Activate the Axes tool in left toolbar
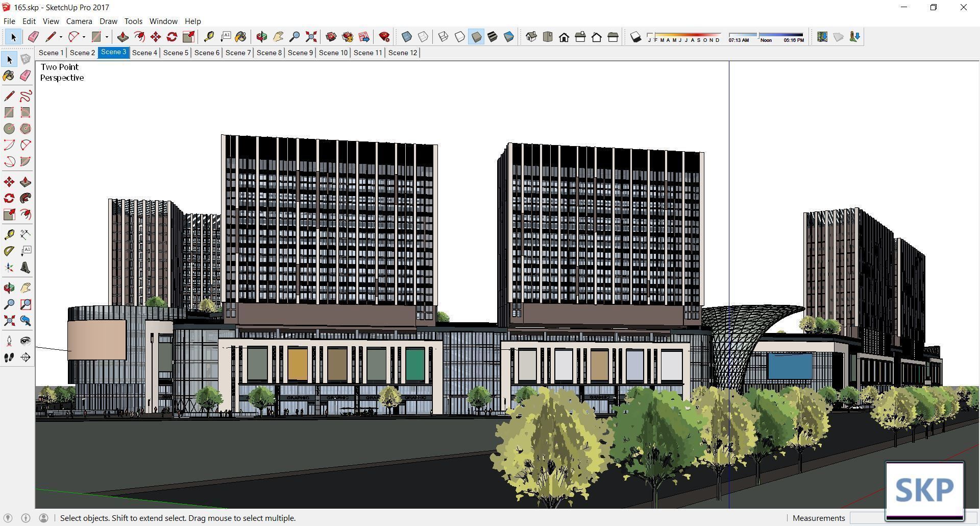This screenshot has height=526, width=980. tap(9, 268)
